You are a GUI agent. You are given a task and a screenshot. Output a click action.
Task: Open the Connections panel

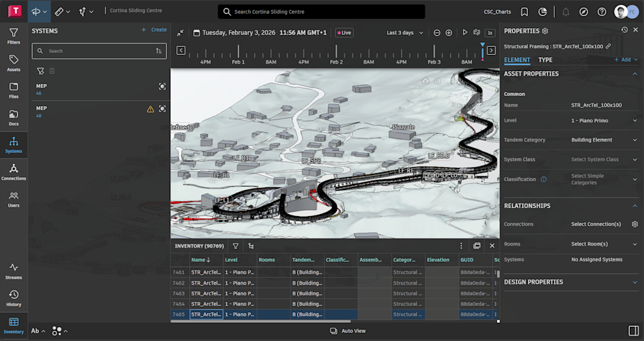point(13,172)
